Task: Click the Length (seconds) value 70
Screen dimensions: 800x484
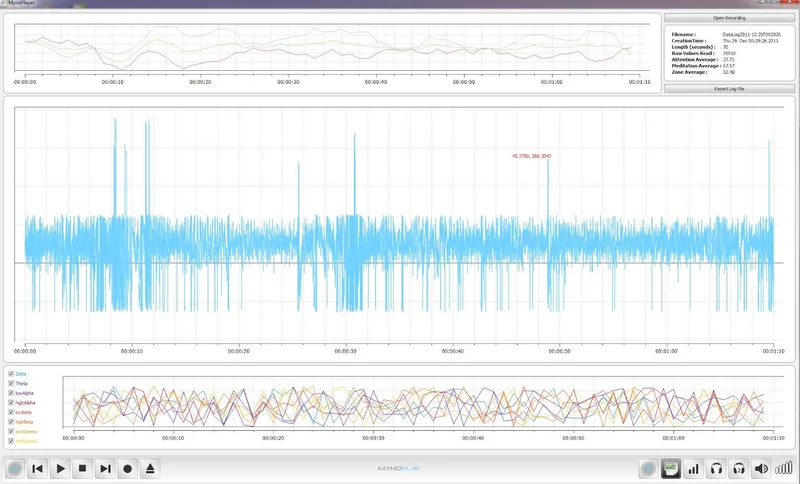Action: (x=725, y=47)
